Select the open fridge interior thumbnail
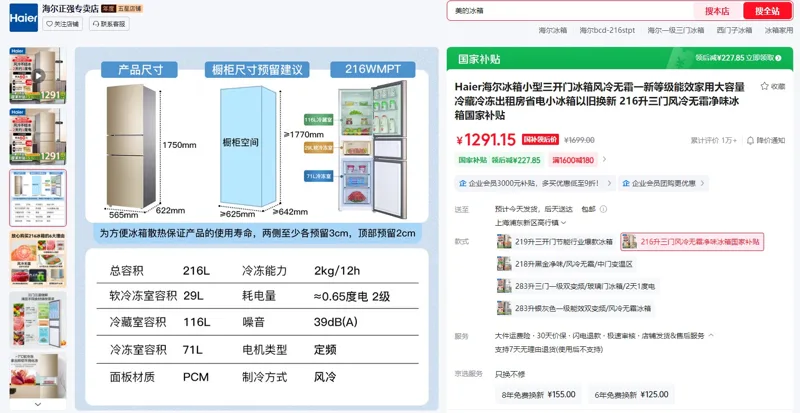This screenshot has height=413, width=800. point(38,320)
